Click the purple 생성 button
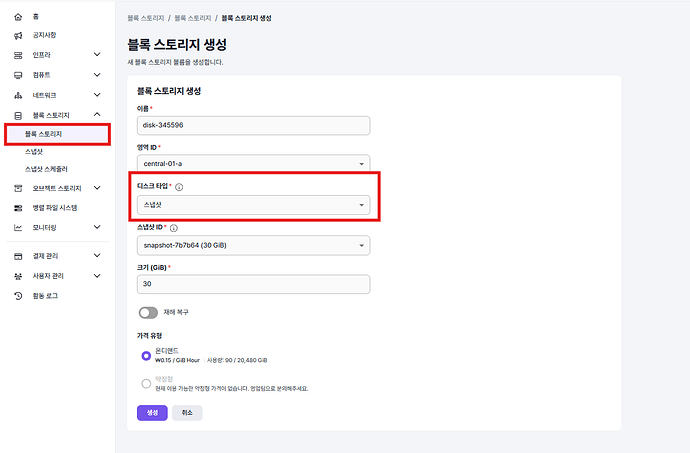The width and height of the screenshot is (690, 453). 152,413
